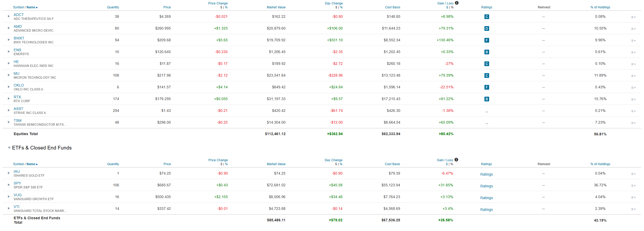Sort ETFs table by Price

[167, 164]
